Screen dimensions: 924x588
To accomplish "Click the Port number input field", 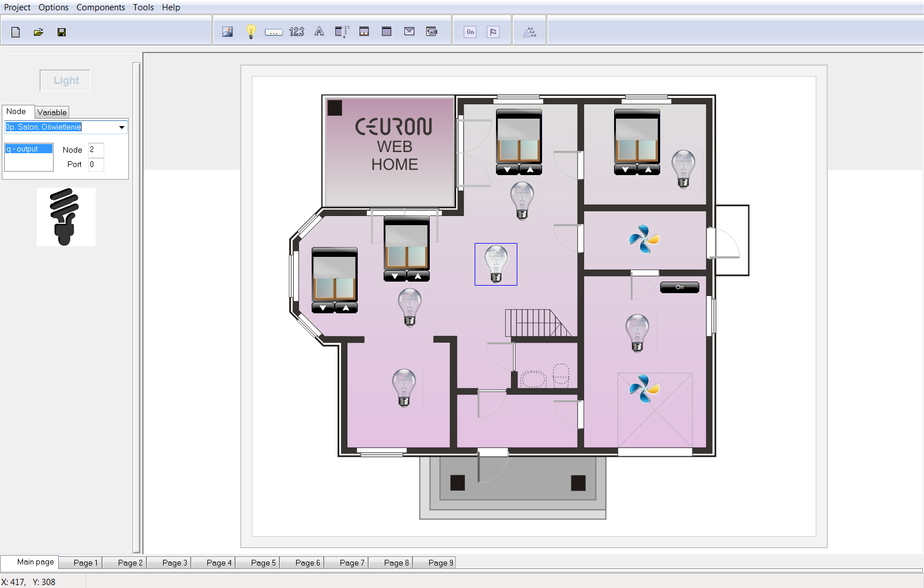I will 96,165.
